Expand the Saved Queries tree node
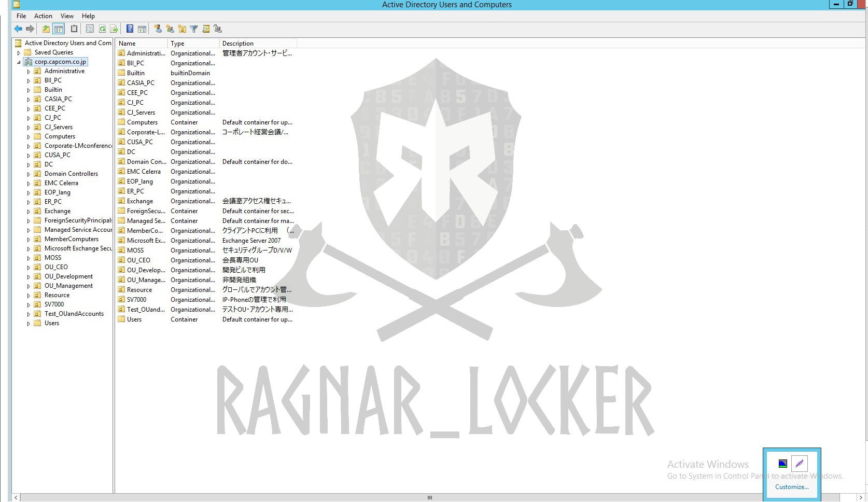 pos(19,53)
